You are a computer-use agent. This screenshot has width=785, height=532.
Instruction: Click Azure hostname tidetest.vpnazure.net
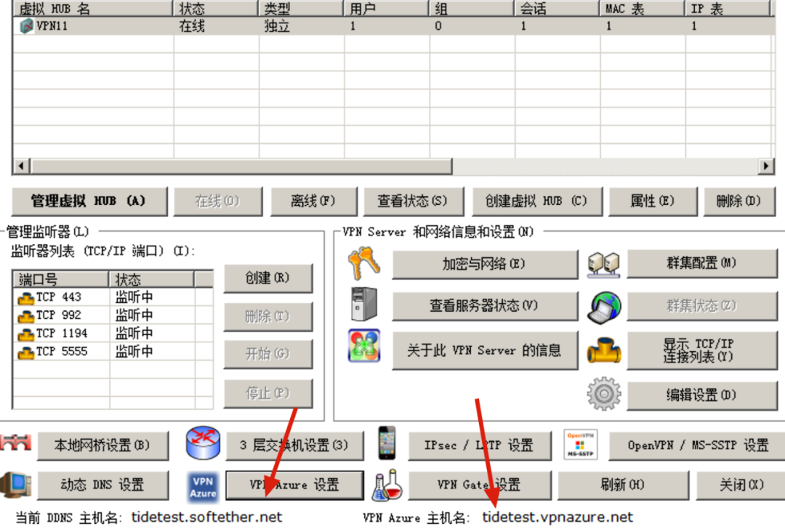(x=557, y=517)
